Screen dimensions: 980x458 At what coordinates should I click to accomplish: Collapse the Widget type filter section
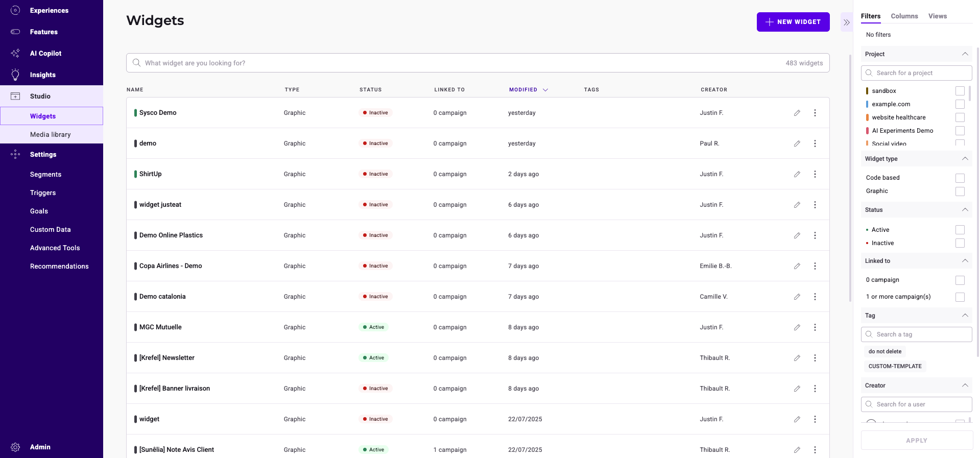pos(965,159)
